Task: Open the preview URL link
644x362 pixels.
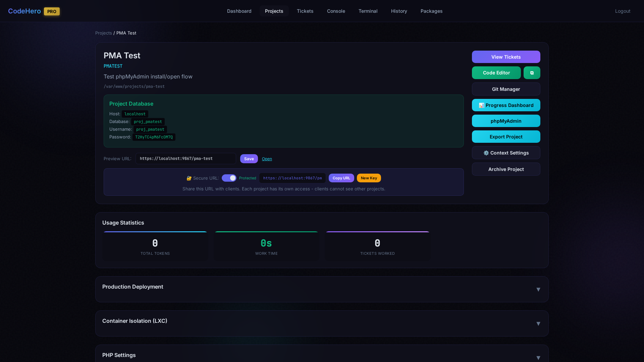Action: [x=267, y=159]
